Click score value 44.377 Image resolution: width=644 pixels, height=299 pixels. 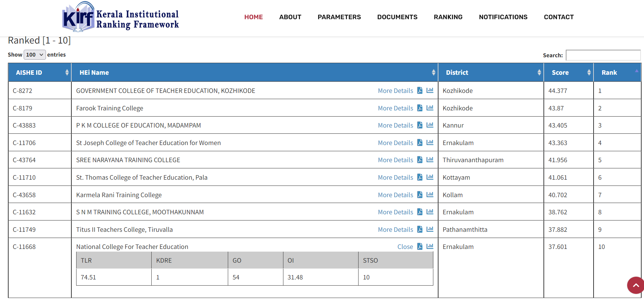(x=558, y=91)
